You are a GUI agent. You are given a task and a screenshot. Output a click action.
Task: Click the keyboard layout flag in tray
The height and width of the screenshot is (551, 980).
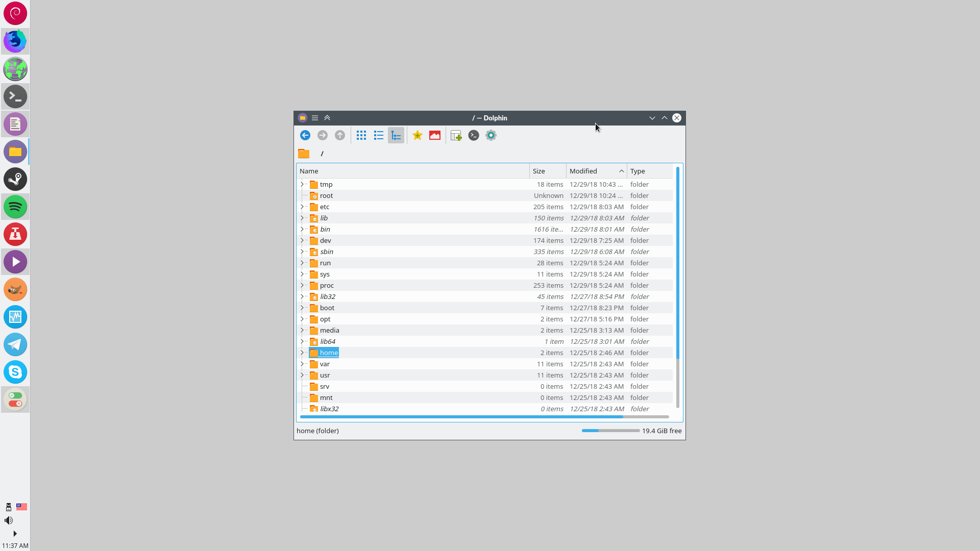21,507
